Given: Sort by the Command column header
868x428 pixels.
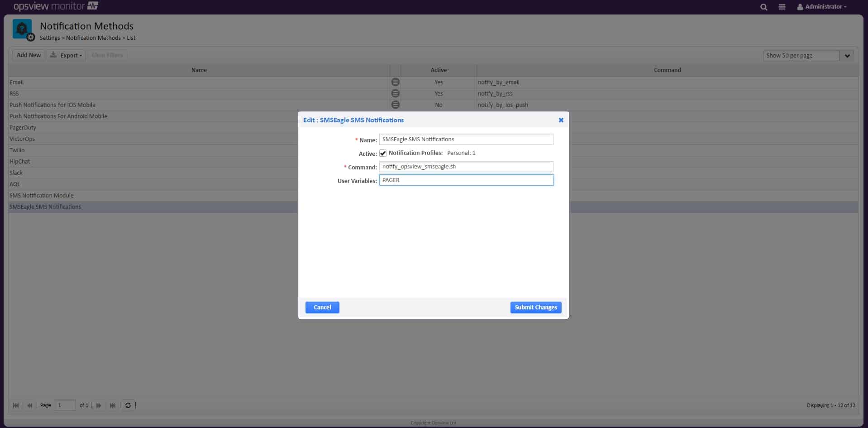Looking at the screenshot, I should pos(667,70).
